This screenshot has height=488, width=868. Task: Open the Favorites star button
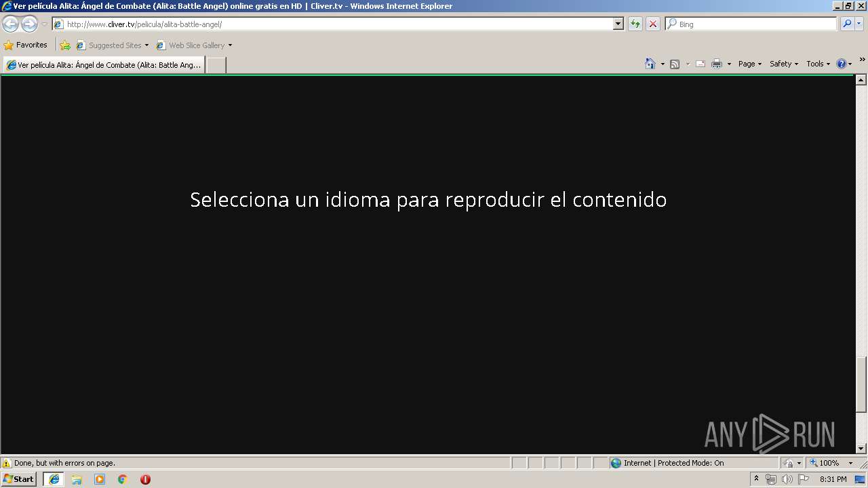tap(26, 45)
